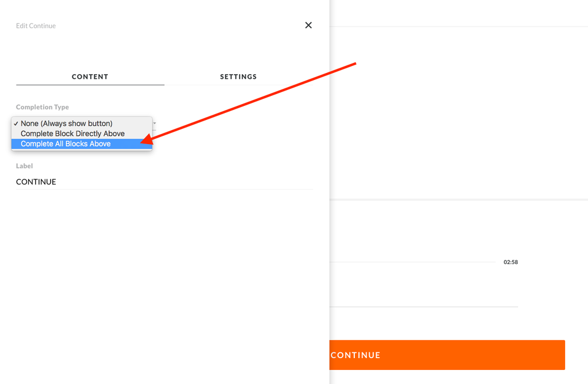Switch to the CONTENT tab
Screen dimensions: 588x384
90,76
